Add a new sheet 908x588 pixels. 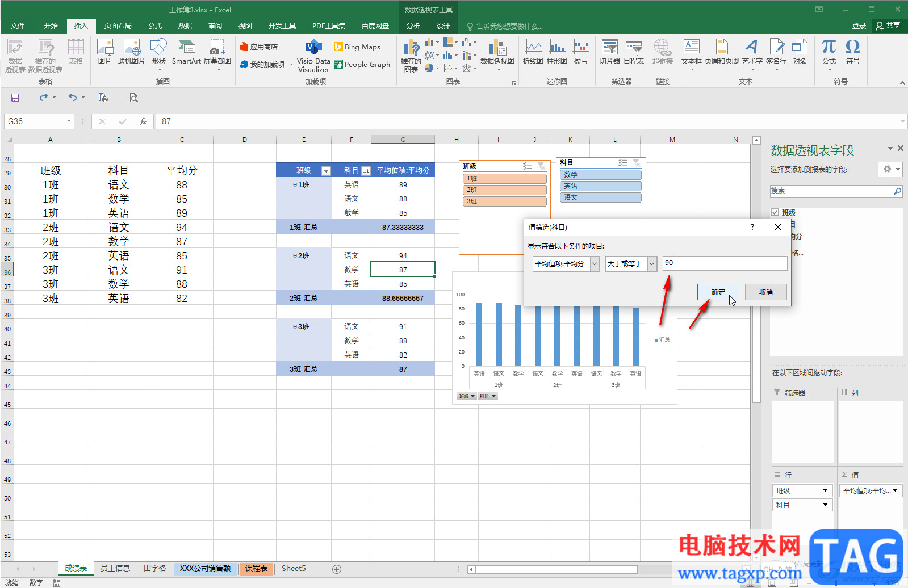(337, 569)
